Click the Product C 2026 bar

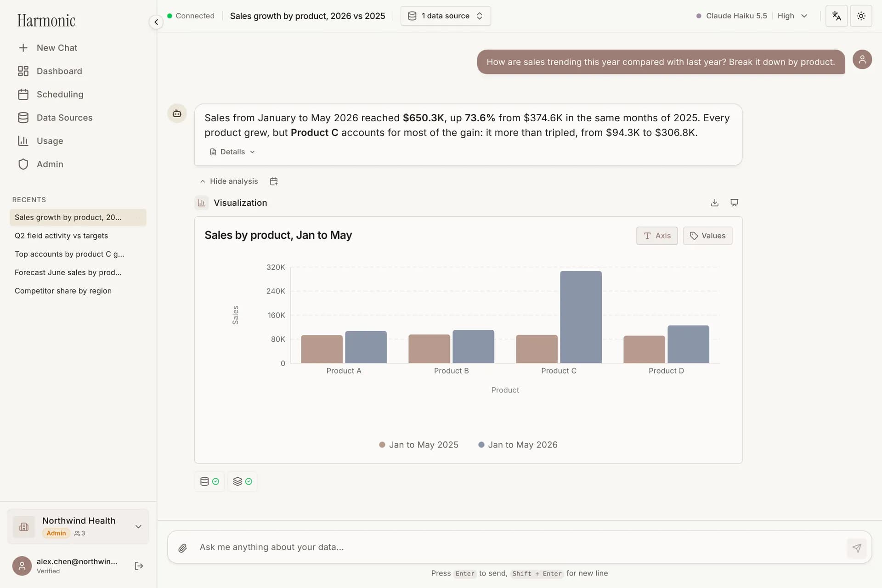click(x=581, y=317)
